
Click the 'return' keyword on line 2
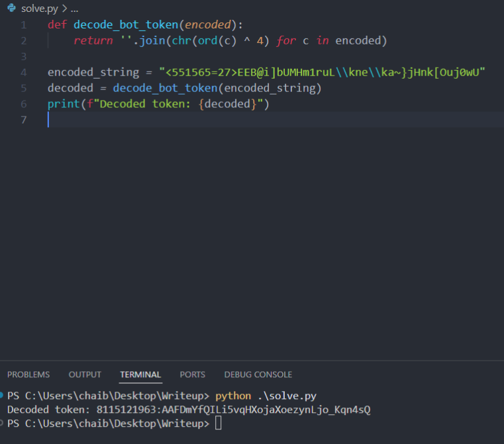point(93,41)
